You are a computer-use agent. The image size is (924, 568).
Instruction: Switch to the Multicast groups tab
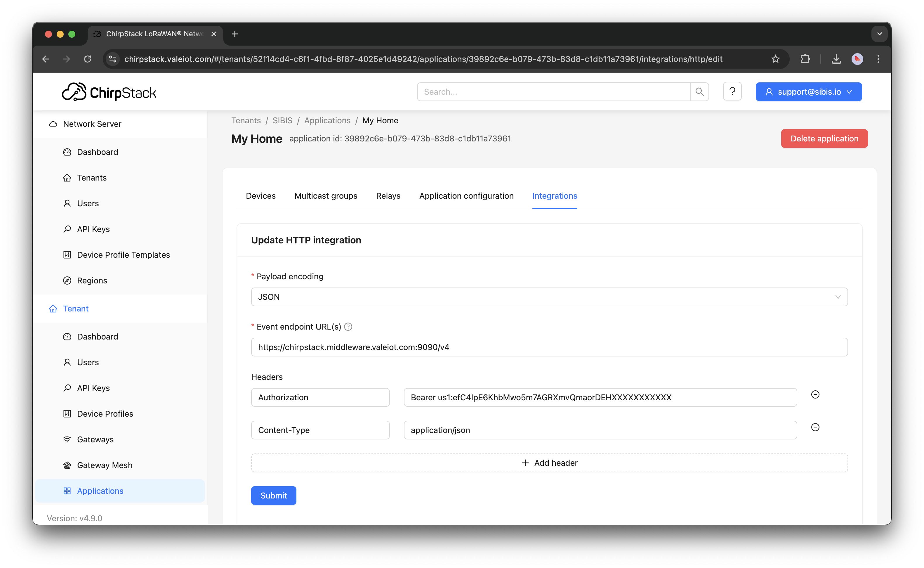pyautogui.click(x=326, y=196)
